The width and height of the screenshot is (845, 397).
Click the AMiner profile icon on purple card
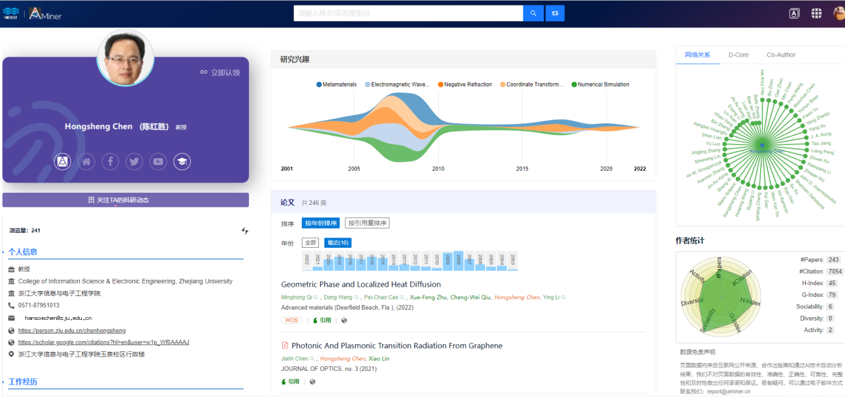coord(63,161)
